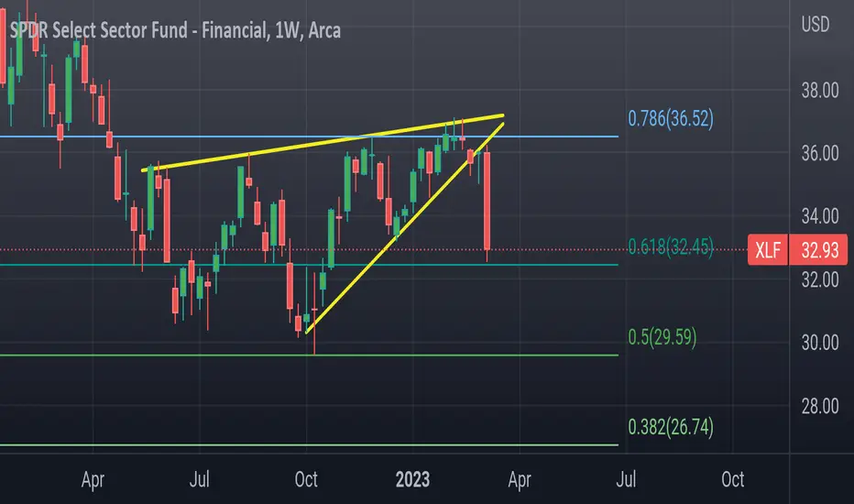Click the large red candle at the latest week
Screen dimensions: 854x504
[487, 201]
